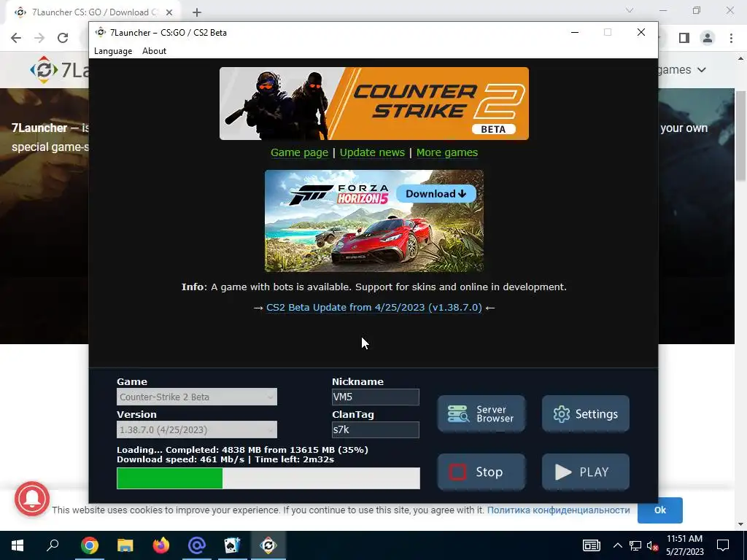Open the Update news link

[372, 152]
